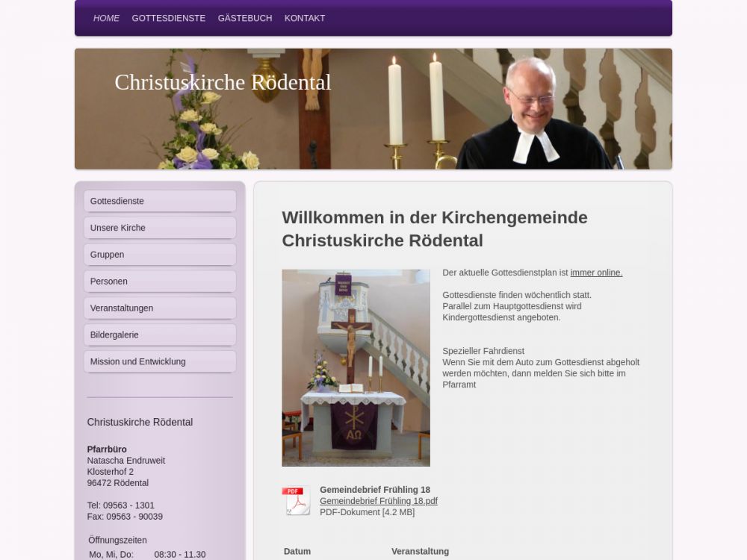Download Gemeindebrief Frühling 18.pdf link
Viewport: 747px width, 560px height.
pyautogui.click(x=378, y=501)
